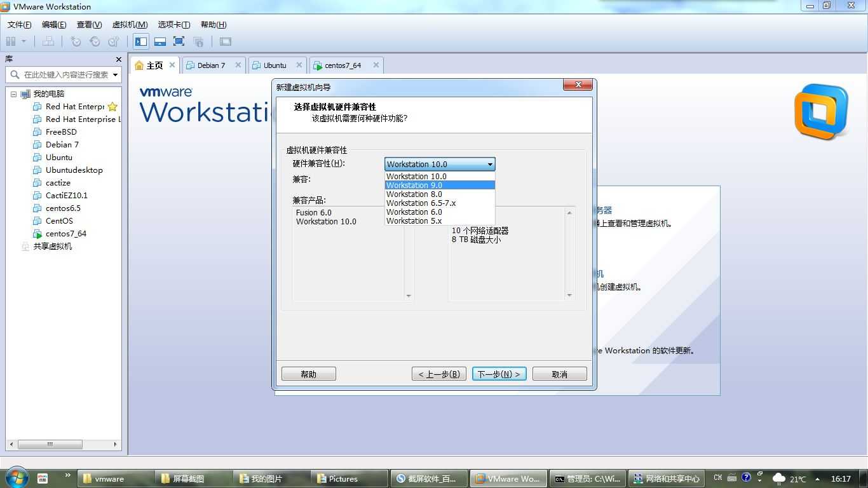Click the Back button in the wizard
868x488 pixels.
[439, 374]
